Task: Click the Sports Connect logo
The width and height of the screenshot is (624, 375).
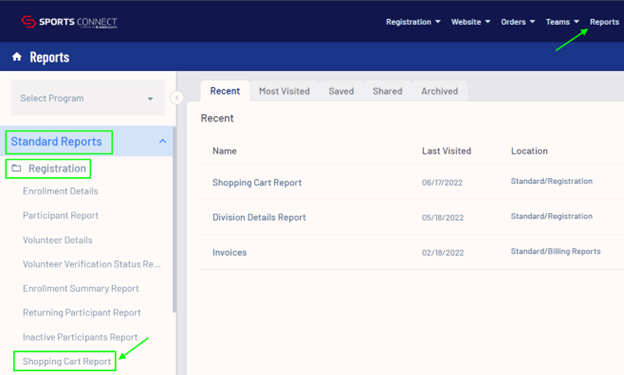Action: 69,22
